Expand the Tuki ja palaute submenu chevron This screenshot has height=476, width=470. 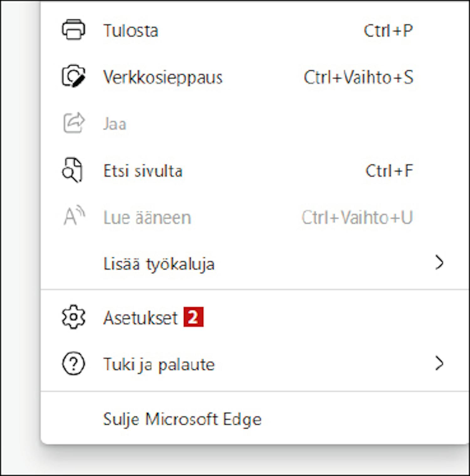tap(440, 364)
